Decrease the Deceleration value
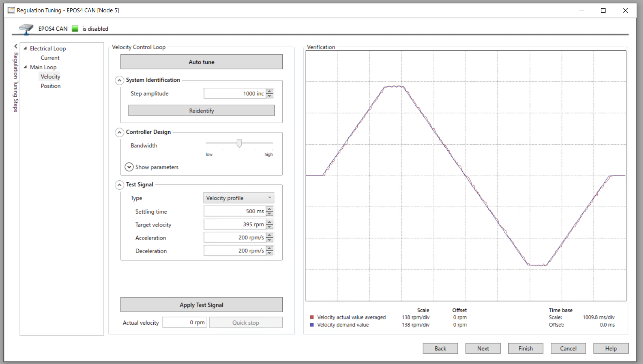The image size is (643, 364). pos(270,253)
